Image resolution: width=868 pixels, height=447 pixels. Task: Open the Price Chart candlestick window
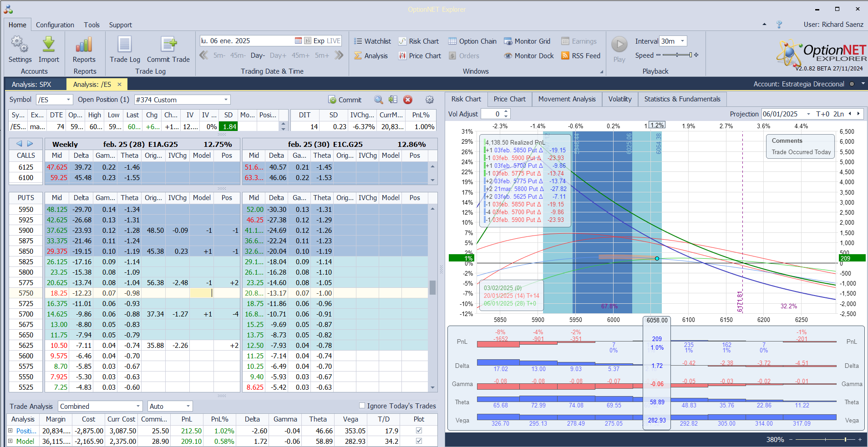tap(420, 56)
